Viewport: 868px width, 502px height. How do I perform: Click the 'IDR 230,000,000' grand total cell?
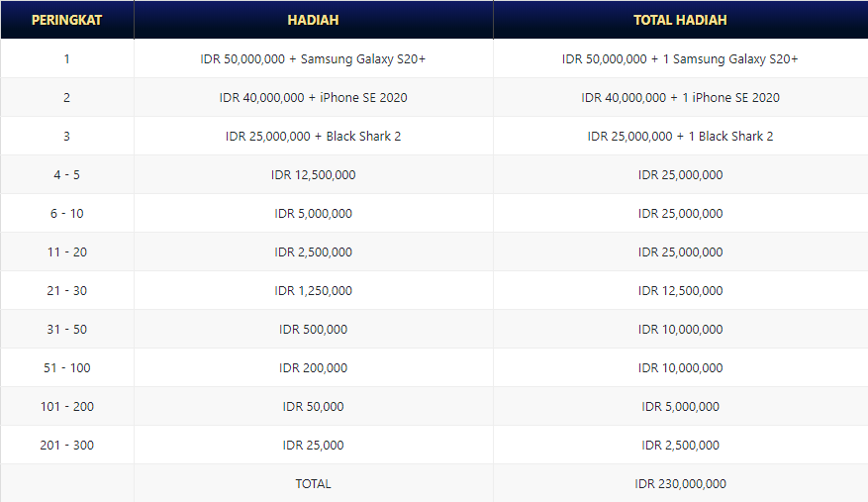(680, 484)
